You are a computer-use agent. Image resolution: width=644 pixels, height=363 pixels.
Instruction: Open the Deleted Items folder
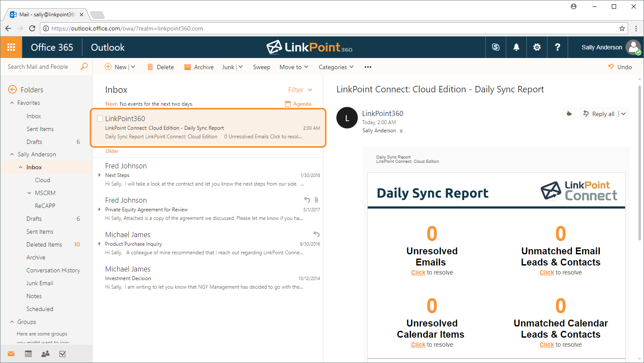tap(44, 244)
